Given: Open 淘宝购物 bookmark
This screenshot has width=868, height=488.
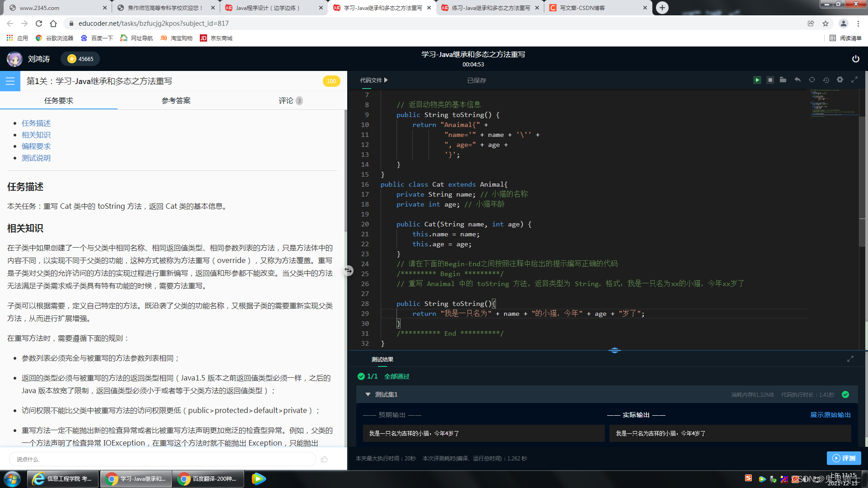Looking at the screenshot, I should (176, 38).
